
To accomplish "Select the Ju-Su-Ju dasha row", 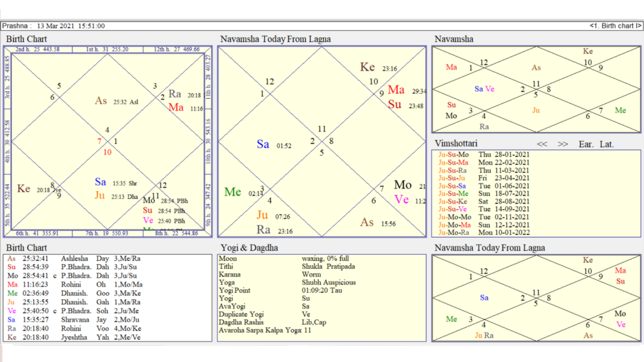I will (x=484, y=178).
